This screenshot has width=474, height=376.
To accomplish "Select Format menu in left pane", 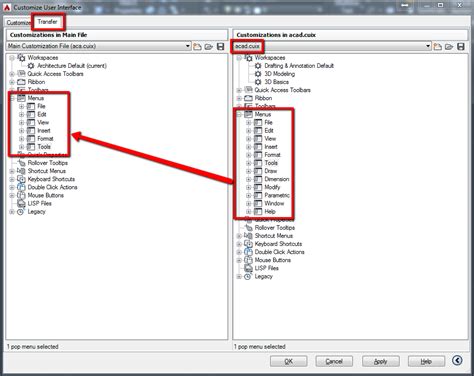I will tap(45, 139).
